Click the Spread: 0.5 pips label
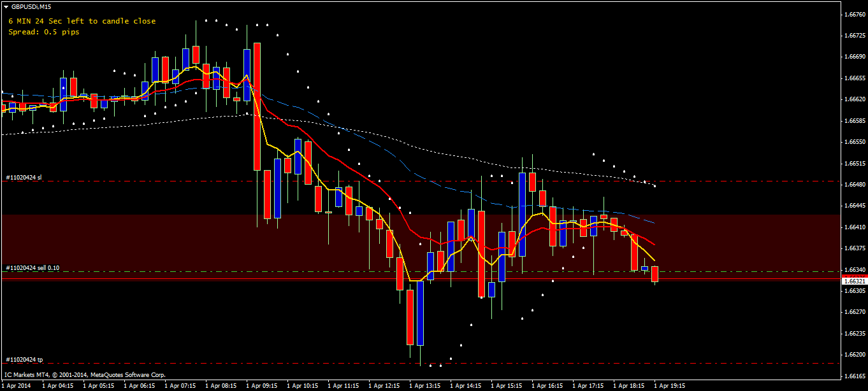The image size is (868, 391). pyautogui.click(x=44, y=32)
